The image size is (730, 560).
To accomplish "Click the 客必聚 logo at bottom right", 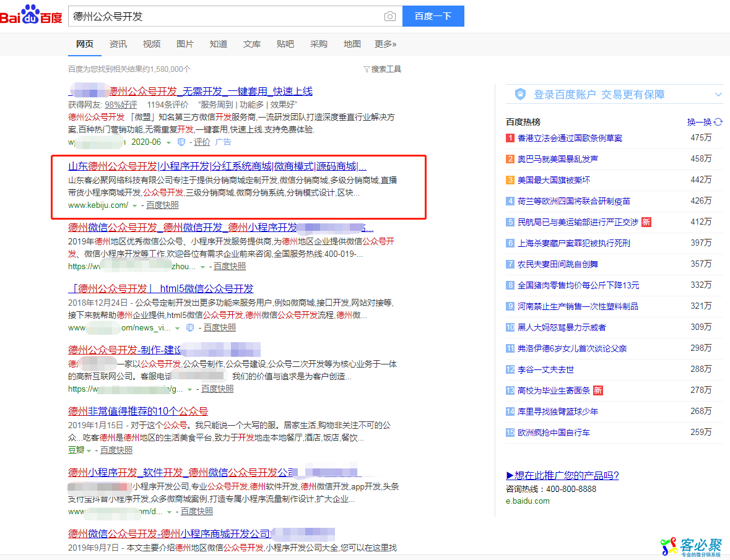I will (x=691, y=546).
